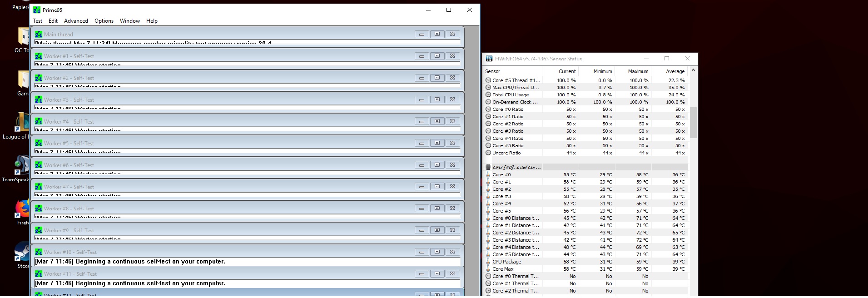
Task: Maximize the Worker #11 child window
Action: tap(437, 274)
